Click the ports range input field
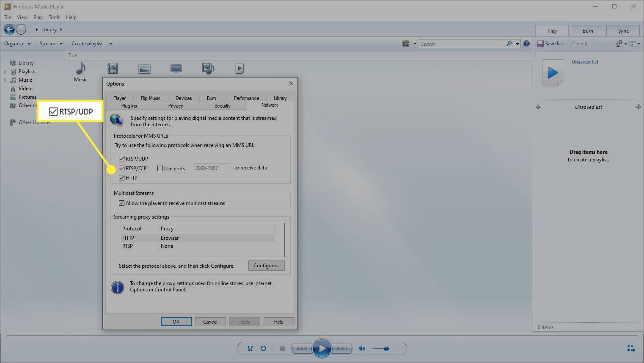Screen dimensions: 644x363 [x=211, y=168]
